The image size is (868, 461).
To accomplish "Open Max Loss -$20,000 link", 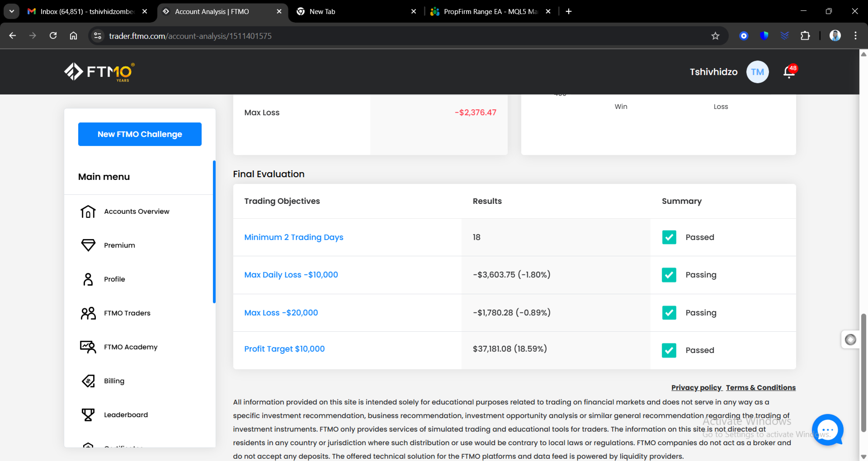I will (x=281, y=313).
